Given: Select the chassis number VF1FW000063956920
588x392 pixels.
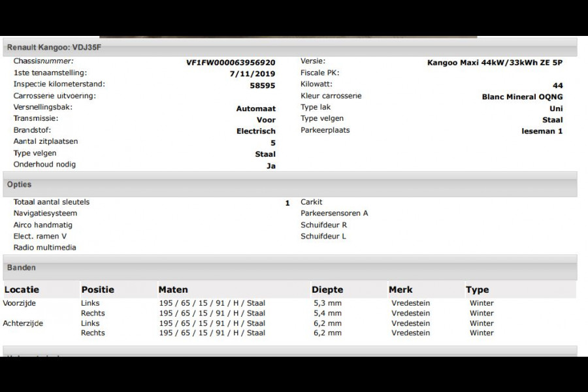Looking at the screenshot, I should point(231,63).
